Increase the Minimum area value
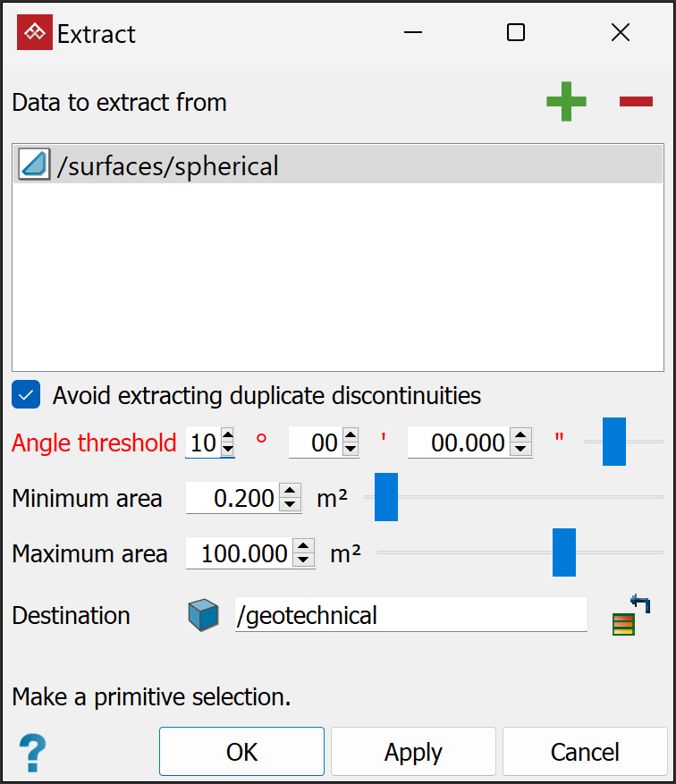 tap(290, 492)
